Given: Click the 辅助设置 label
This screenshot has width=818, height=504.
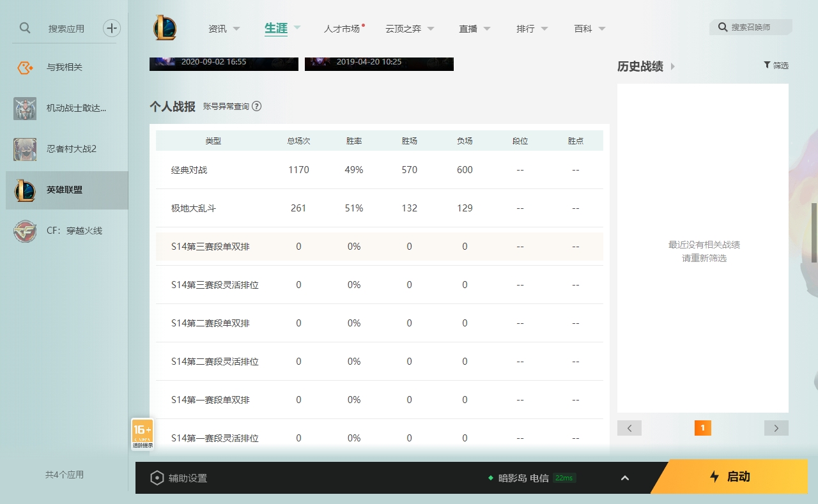Looking at the screenshot, I should 188,478.
